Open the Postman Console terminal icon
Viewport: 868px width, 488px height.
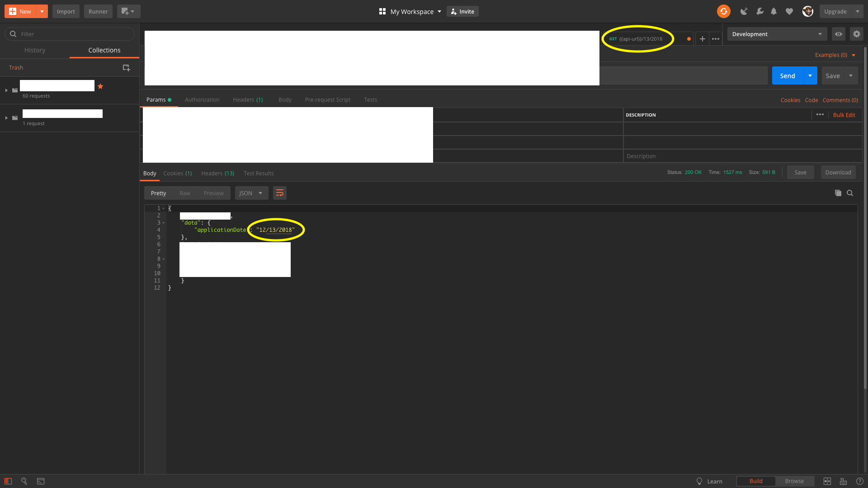pos(40,481)
